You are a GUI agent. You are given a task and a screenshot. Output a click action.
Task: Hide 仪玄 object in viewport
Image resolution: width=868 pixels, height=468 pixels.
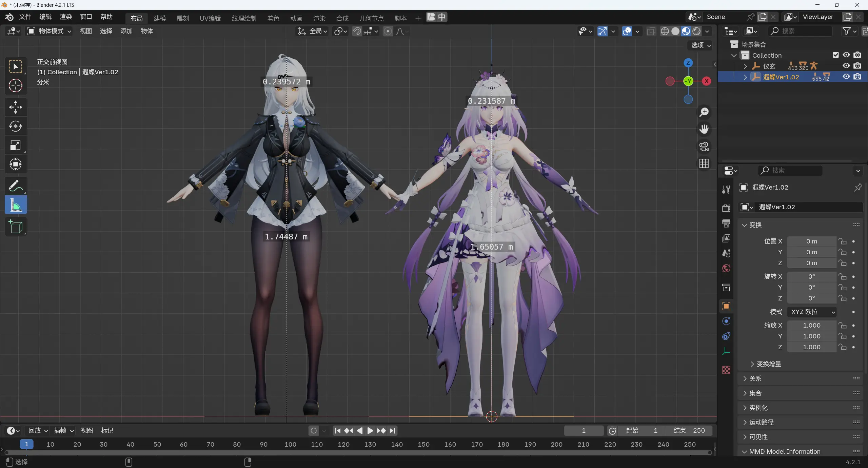click(x=846, y=66)
